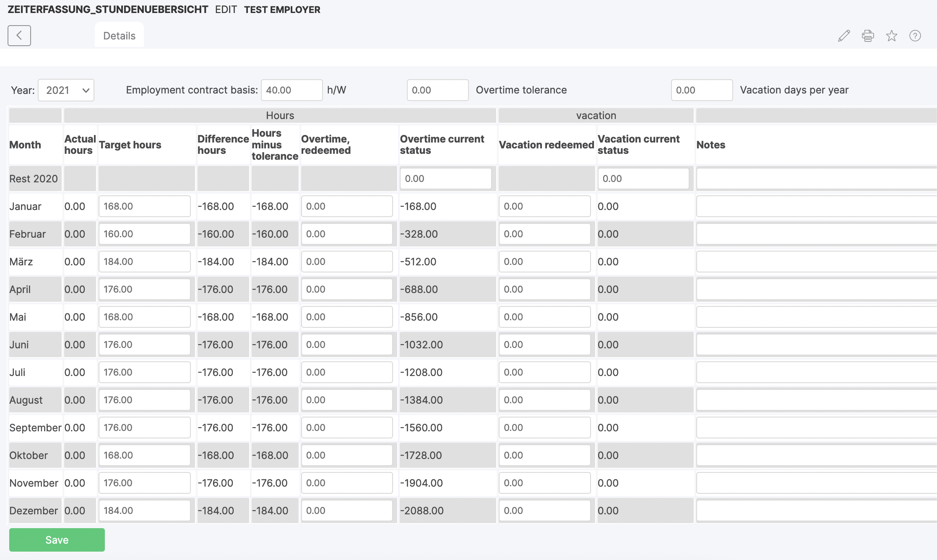Edit Juni vacation redeemed input
The width and height of the screenshot is (937, 560).
click(544, 345)
